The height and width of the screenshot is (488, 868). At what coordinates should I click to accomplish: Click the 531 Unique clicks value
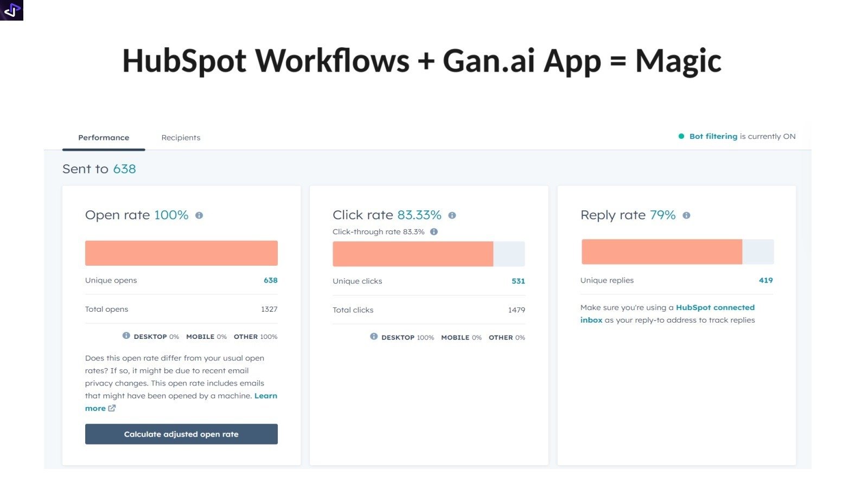(518, 281)
